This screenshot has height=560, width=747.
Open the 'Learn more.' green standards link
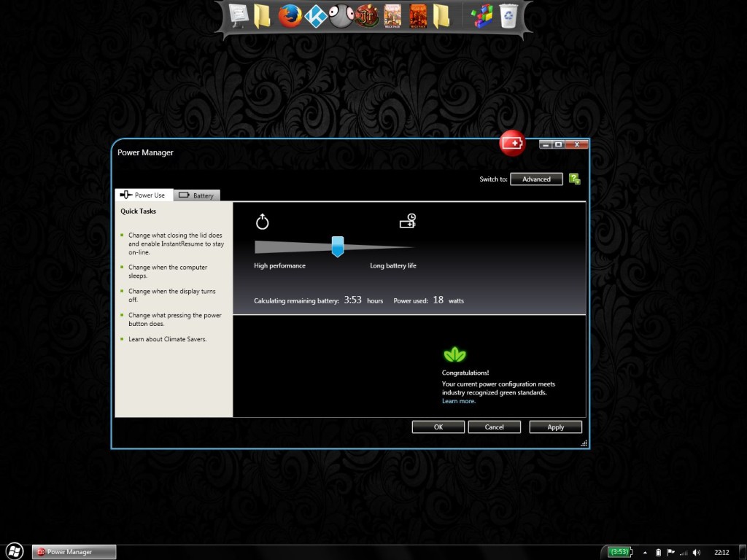click(459, 401)
